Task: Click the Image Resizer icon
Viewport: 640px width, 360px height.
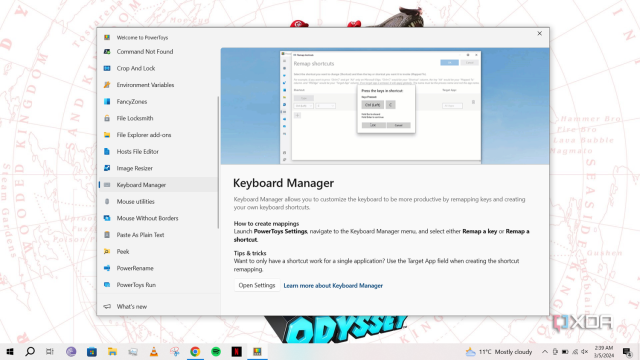Action: (x=107, y=168)
